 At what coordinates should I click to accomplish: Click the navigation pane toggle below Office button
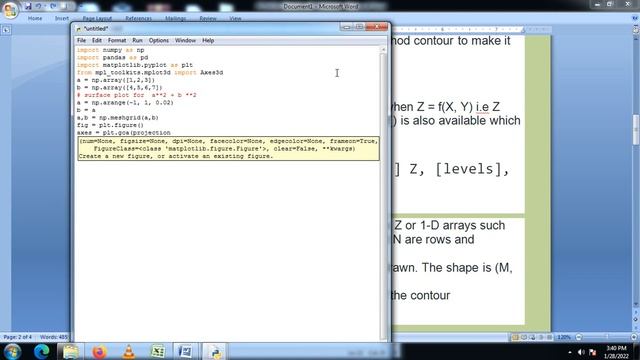click(x=6, y=30)
